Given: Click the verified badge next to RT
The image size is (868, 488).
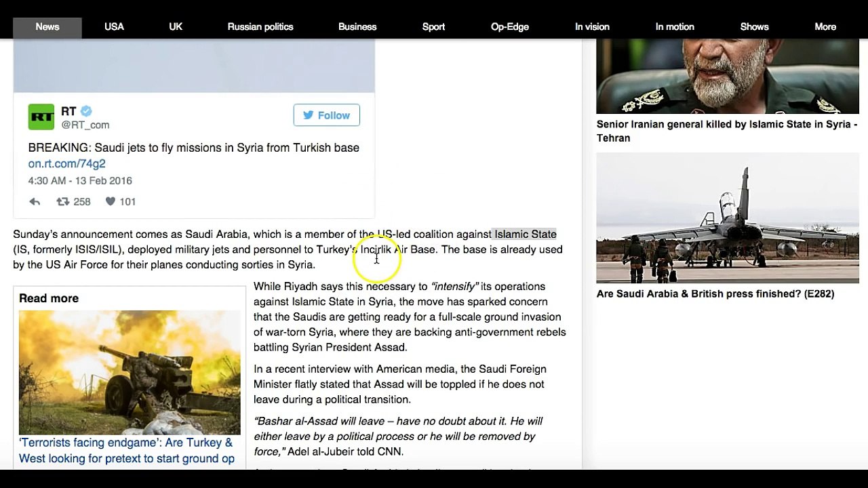Looking at the screenshot, I should coord(86,111).
